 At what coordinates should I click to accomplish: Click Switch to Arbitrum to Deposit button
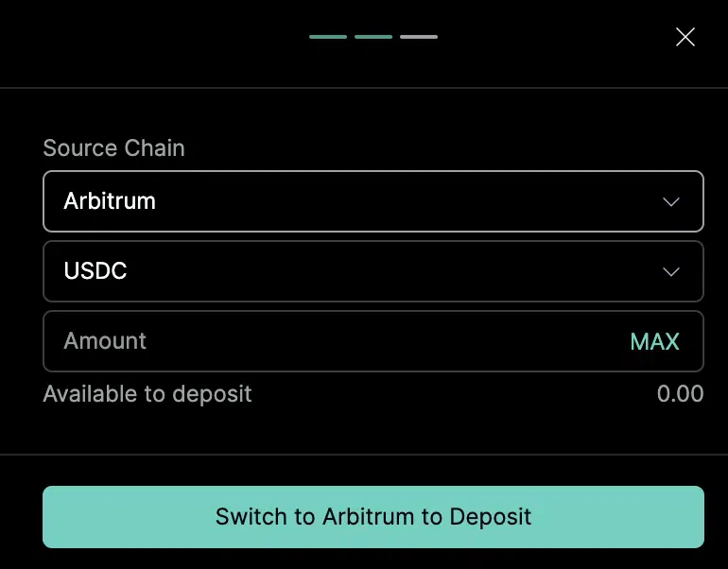373,517
